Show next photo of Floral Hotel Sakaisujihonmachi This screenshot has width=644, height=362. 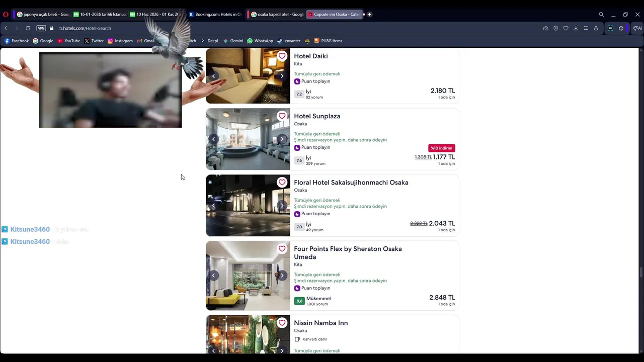[282, 205]
